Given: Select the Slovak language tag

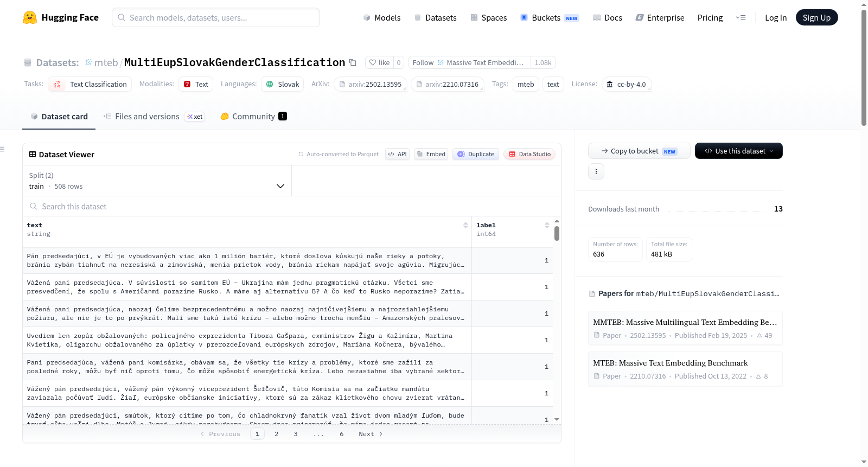Looking at the screenshot, I should 283,84.
